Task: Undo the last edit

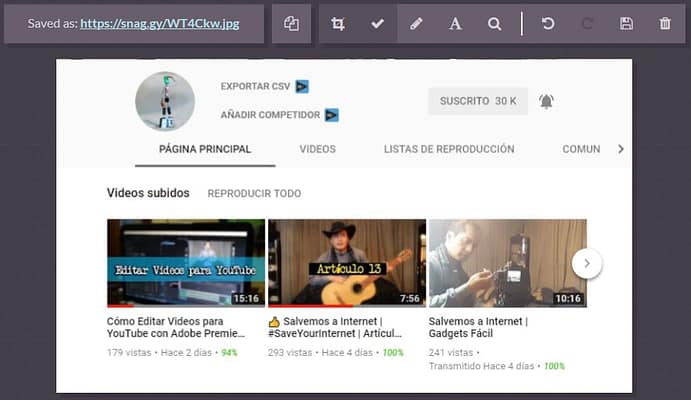Action: [548, 24]
